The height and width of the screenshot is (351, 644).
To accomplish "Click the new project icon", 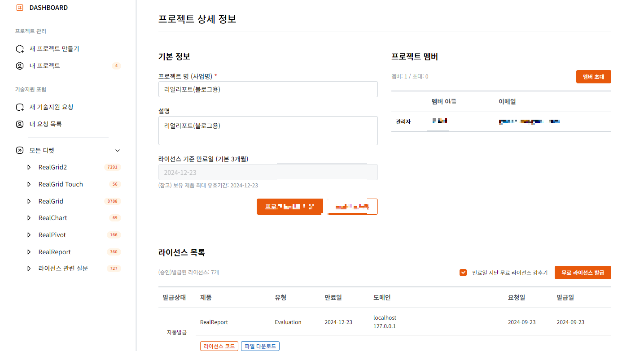I will 20,49.
